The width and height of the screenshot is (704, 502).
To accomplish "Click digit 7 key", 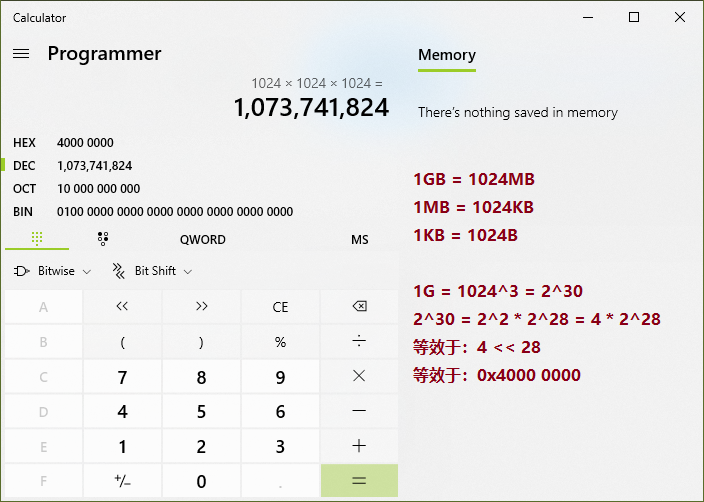I will tap(122, 376).
